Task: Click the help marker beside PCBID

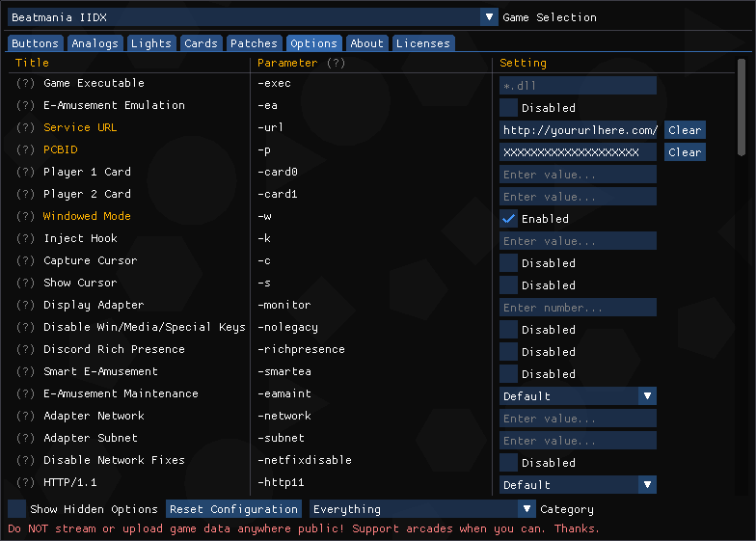Action: [25, 149]
